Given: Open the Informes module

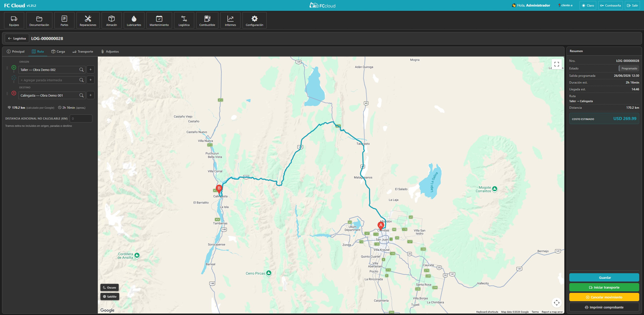Looking at the screenshot, I should click(230, 20).
